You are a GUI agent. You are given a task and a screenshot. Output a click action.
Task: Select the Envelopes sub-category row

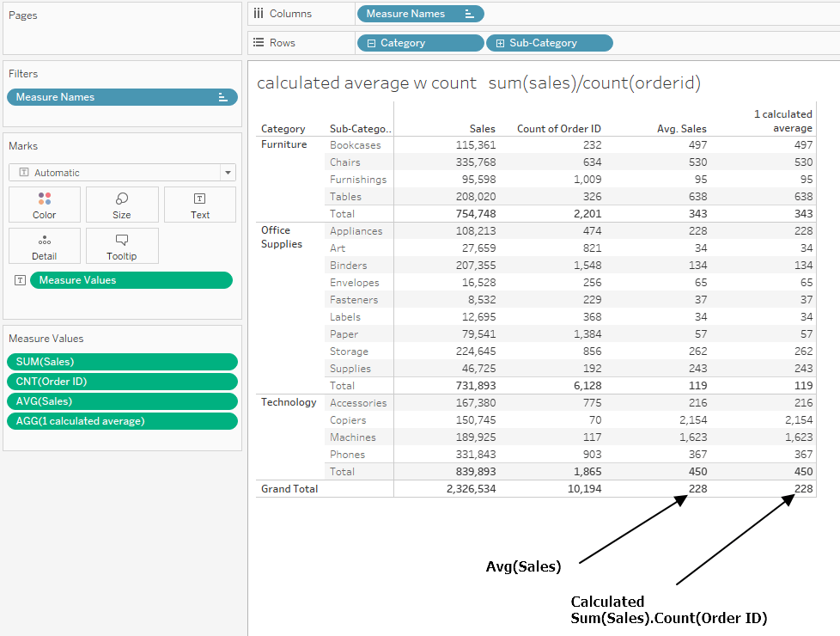click(354, 283)
